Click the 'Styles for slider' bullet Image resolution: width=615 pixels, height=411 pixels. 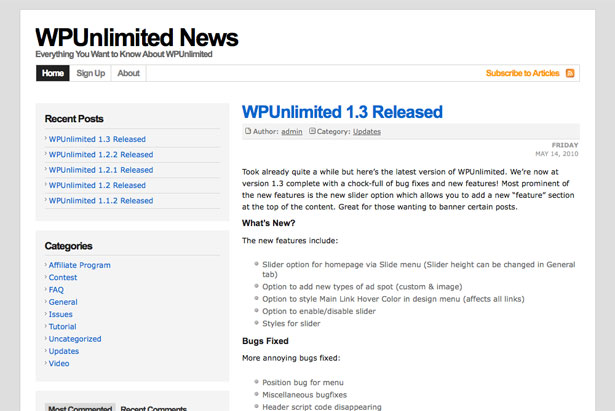pyautogui.click(x=291, y=324)
